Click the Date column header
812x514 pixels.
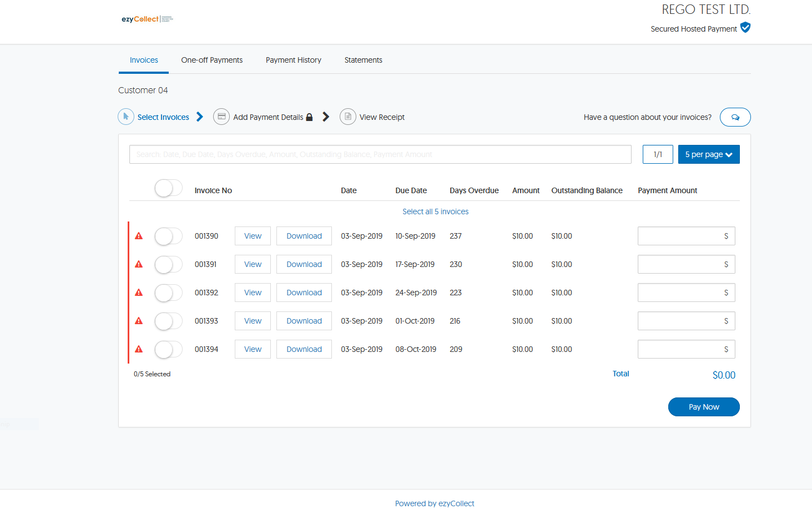tap(349, 190)
